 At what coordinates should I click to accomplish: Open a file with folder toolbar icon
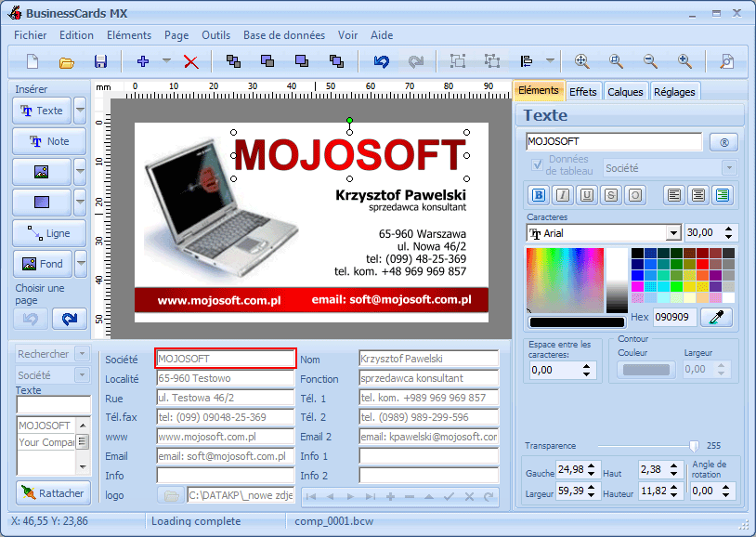pos(67,62)
